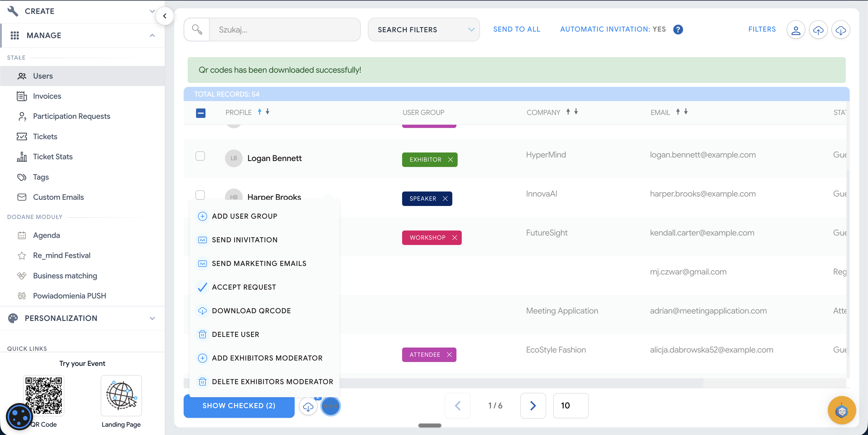Open the Search Filters dropdown
The width and height of the screenshot is (868, 435).
(x=424, y=30)
